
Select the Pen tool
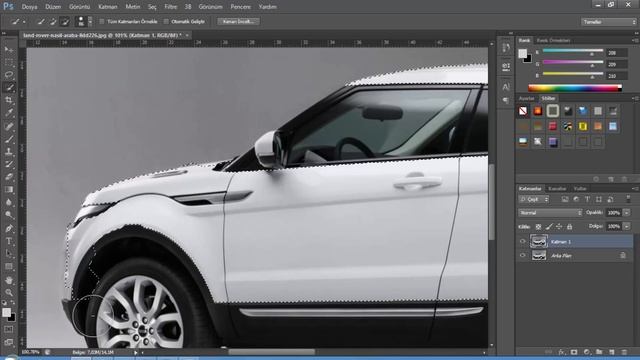[9, 228]
